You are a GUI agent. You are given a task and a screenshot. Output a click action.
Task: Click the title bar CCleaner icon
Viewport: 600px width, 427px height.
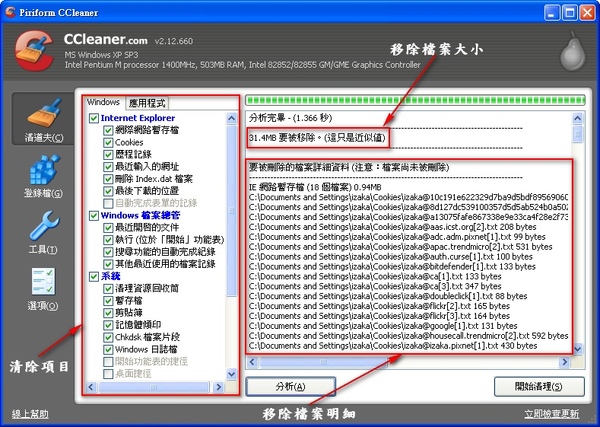coord(10,12)
